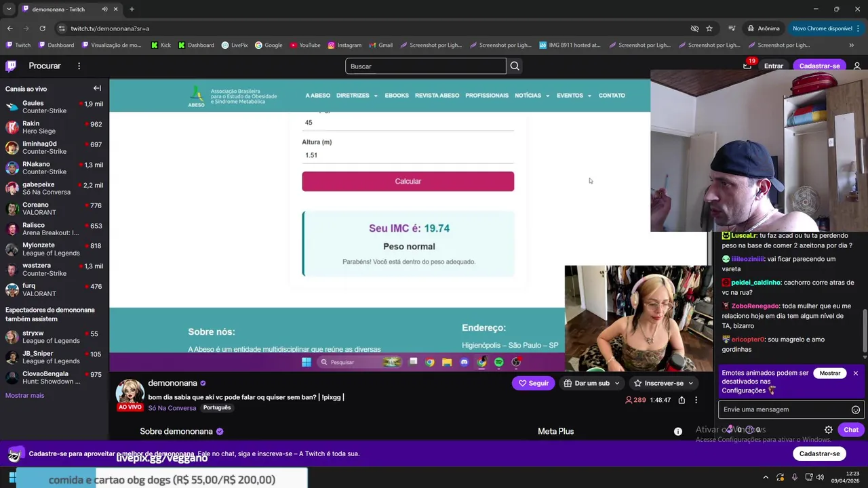Click the info icon beside Meta Plus
Viewport: 868px width, 488px height.
(x=677, y=431)
